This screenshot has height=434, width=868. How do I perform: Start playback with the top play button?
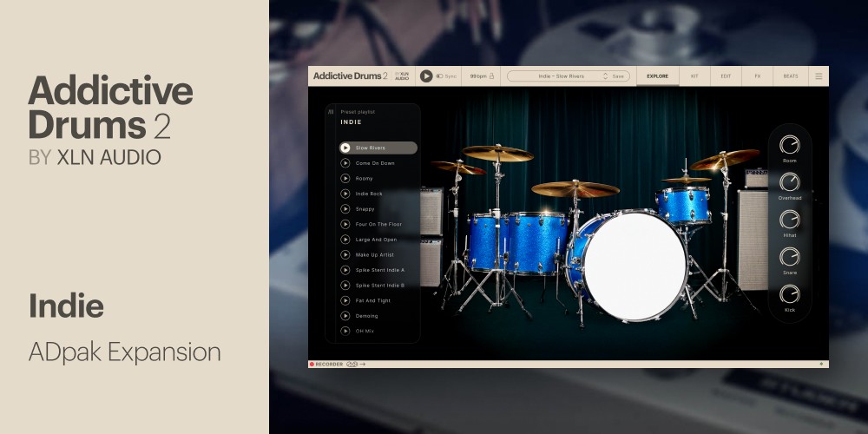pos(425,76)
